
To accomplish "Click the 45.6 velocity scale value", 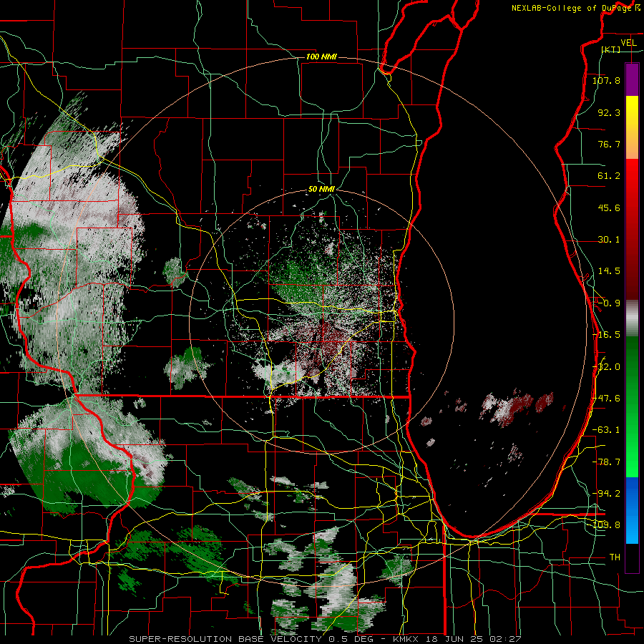I will click(x=609, y=208).
